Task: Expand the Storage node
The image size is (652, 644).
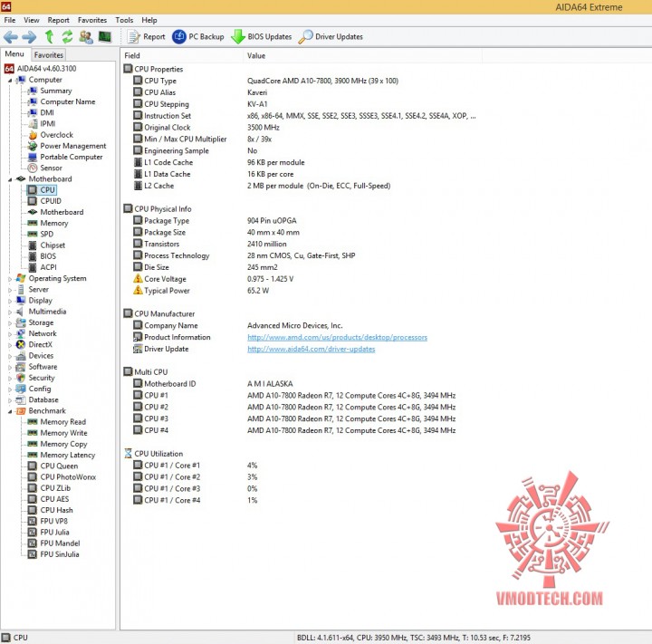Action: pyautogui.click(x=10, y=322)
